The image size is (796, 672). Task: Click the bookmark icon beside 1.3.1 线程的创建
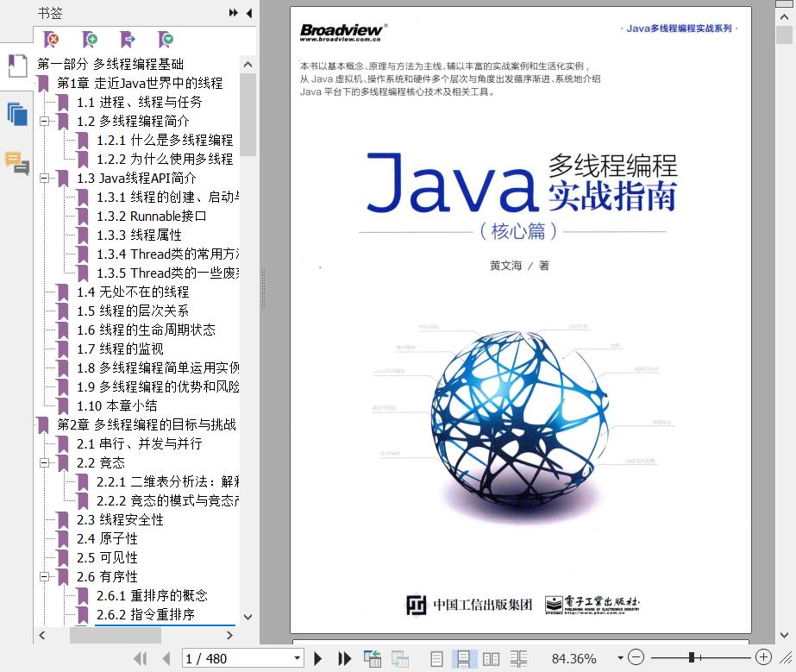(x=83, y=198)
